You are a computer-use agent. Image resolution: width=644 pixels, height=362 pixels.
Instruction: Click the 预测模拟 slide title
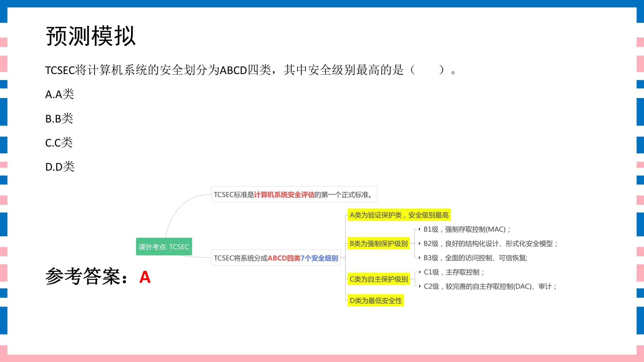(91, 36)
